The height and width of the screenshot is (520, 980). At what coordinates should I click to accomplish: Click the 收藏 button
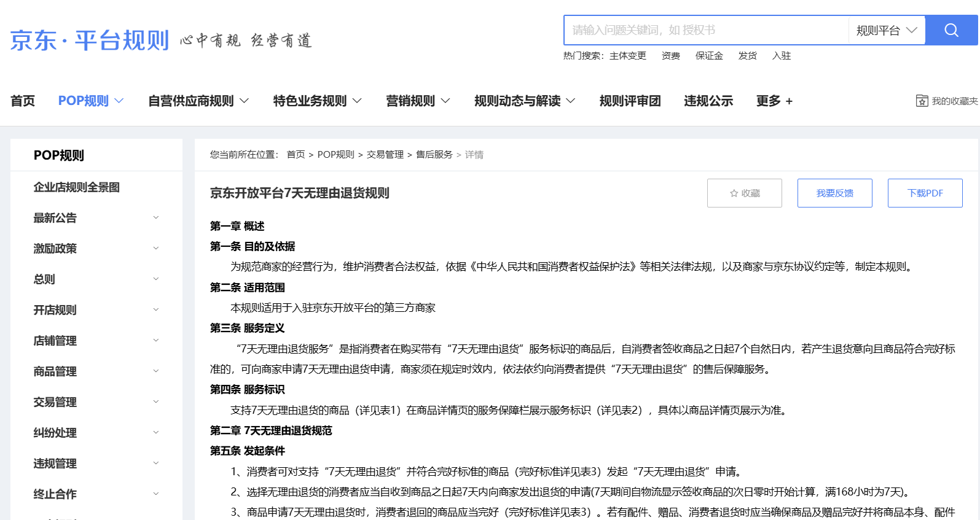[744, 193]
